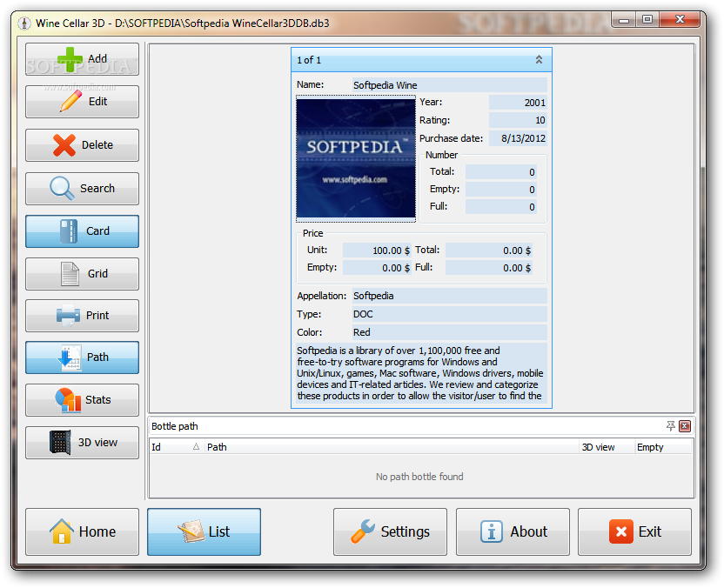
Task: Click the Price Full 0.00 $ field
Action: coord(489,268)
